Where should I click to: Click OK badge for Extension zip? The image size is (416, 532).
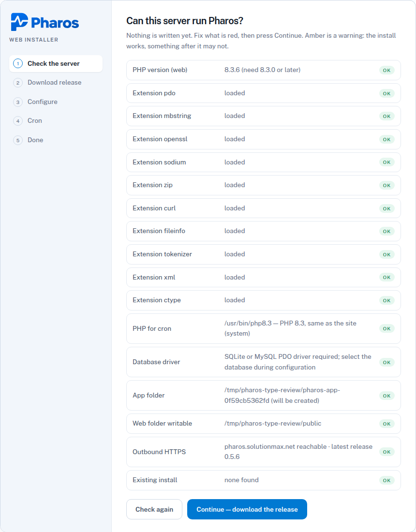pyautogui.click(x=387, y=185)
